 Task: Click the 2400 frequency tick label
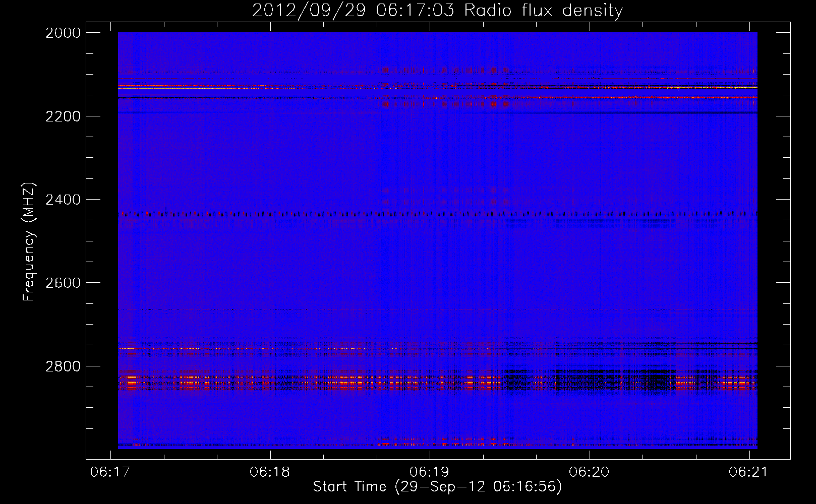click(63, 200)
